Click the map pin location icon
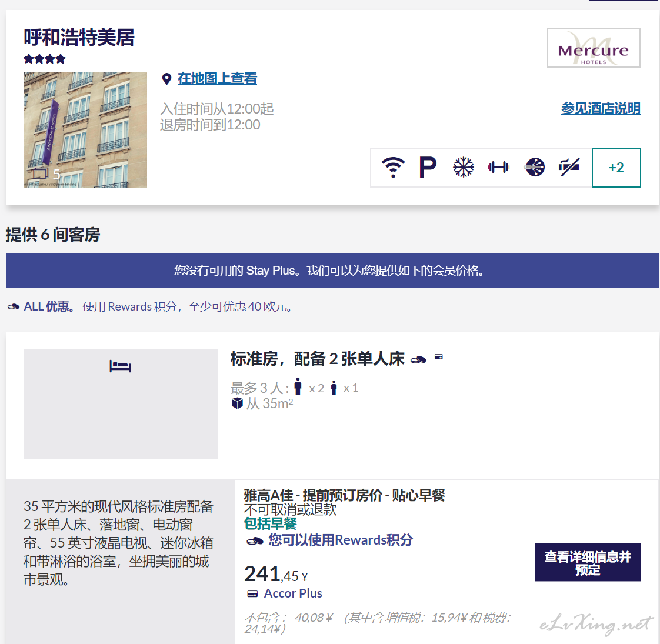 pos(166,79)
